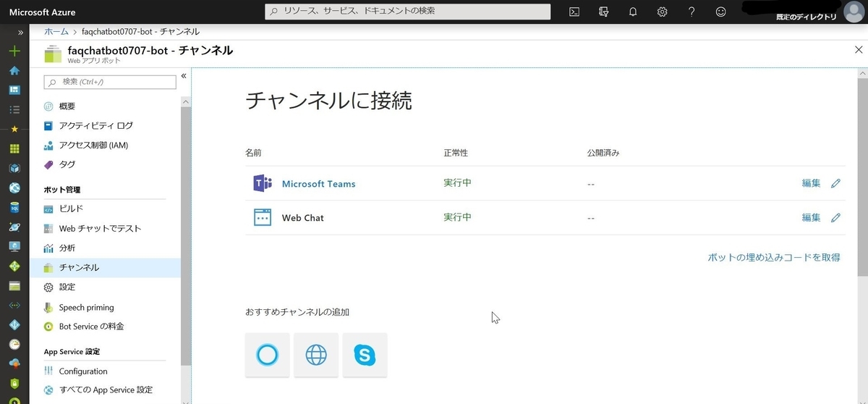Add the Skype channel
Viewport: 868px width, 404px height.
(365, 355)
